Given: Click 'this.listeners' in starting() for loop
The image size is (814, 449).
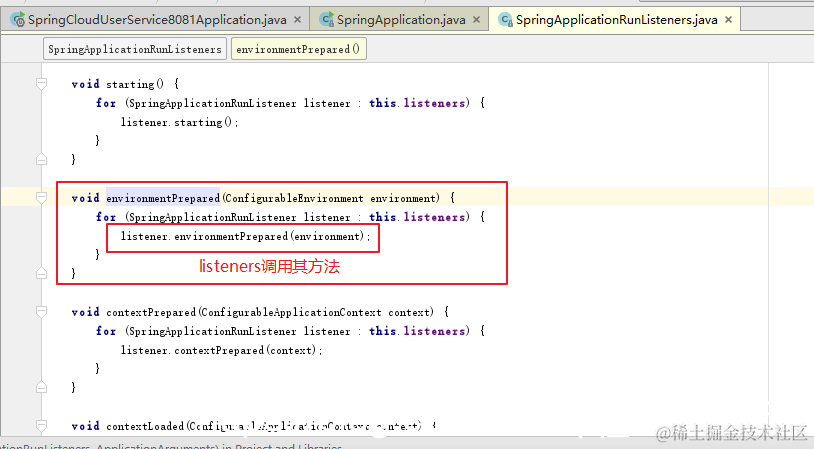Looking at the screenshot, I should pyautogui.click(x=417, y=103).
